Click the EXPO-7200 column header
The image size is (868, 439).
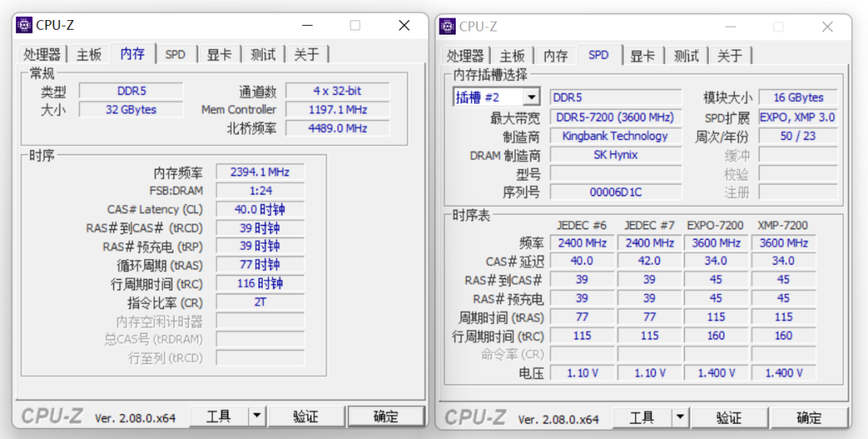pyautogui.click(x=716, y=225)
